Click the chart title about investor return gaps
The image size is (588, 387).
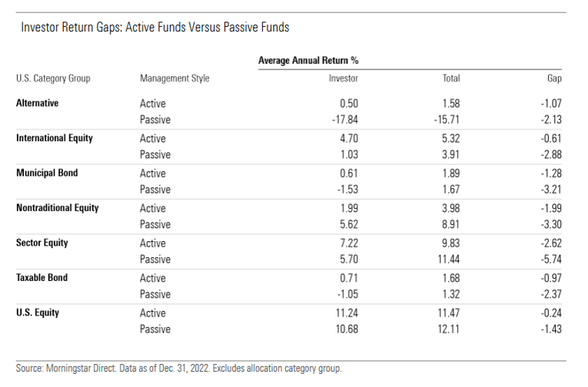pos(154,28)
